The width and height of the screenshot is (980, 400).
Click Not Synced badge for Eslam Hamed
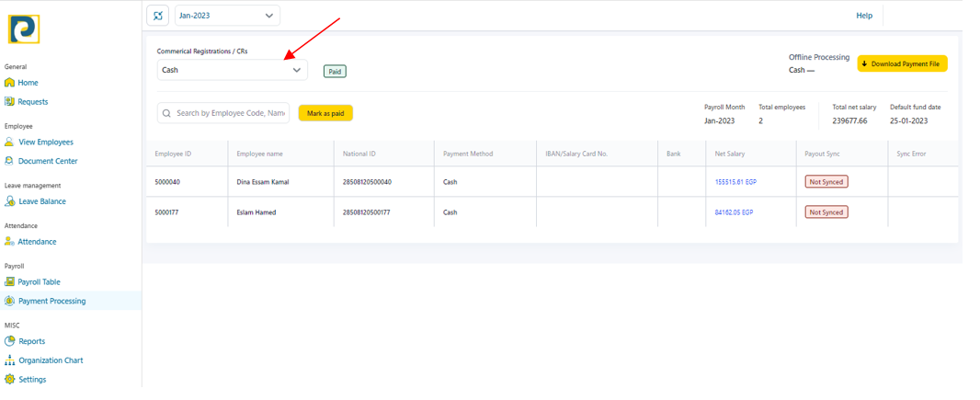(x=825, y=212)
